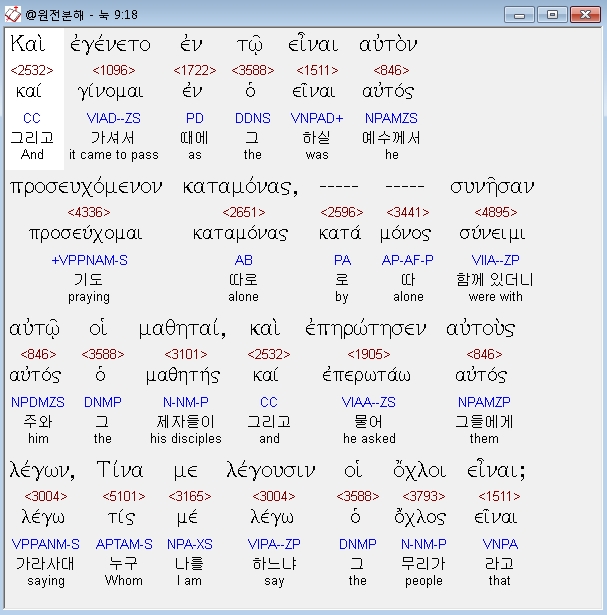
Task: Click the parsing code NPDMZS
Action: 38,402
